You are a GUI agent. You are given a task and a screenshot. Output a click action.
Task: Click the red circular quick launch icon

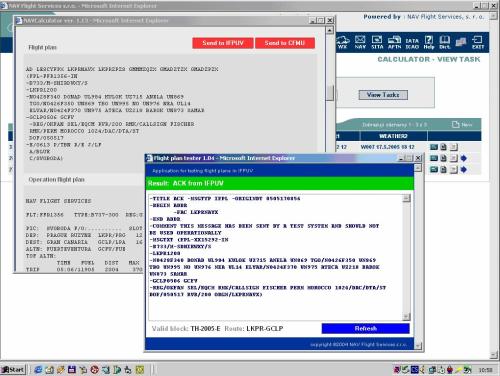[95, 370]
